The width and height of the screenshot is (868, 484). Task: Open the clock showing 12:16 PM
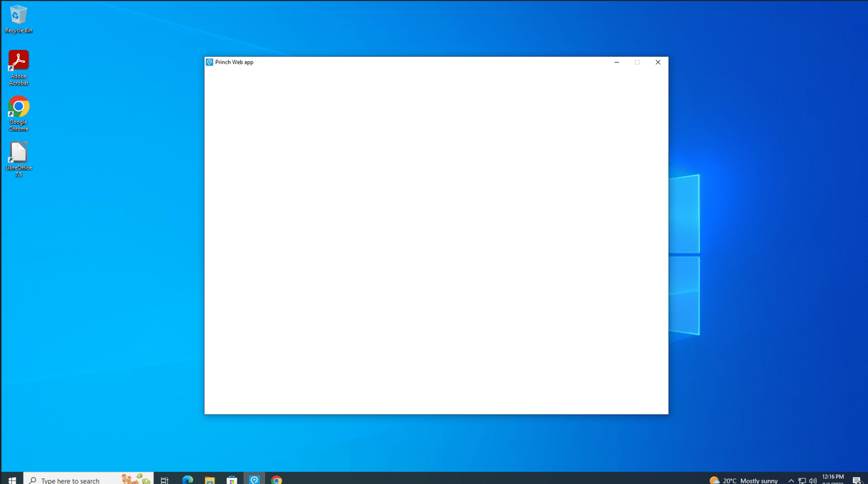click(833, 480)
